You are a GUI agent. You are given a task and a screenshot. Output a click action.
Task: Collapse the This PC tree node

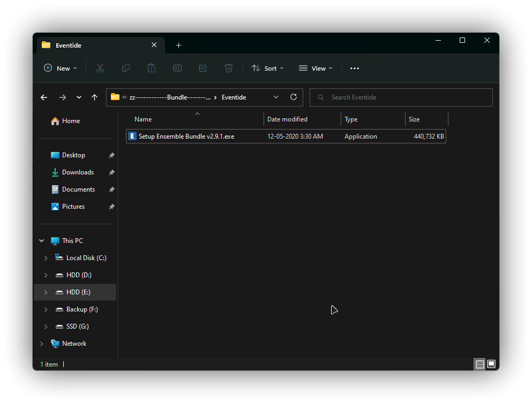42,241
